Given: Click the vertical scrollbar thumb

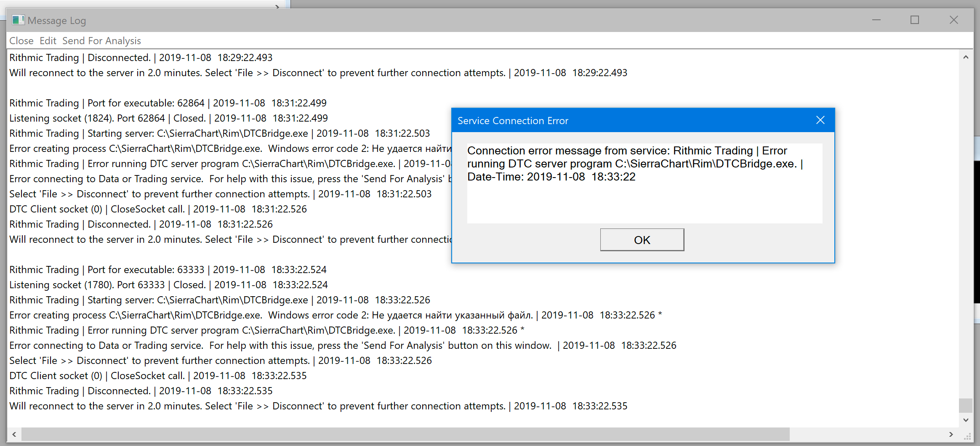Looking at the screenshot, I should point(966,406).
